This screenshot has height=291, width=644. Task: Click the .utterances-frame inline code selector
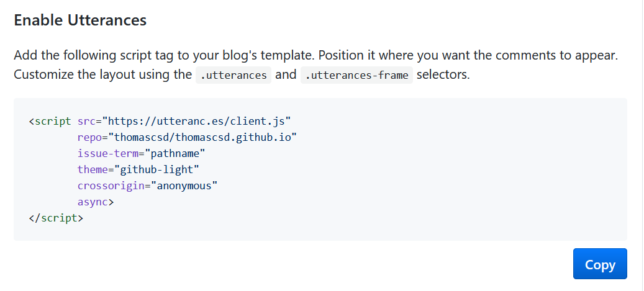click(356, 76)
